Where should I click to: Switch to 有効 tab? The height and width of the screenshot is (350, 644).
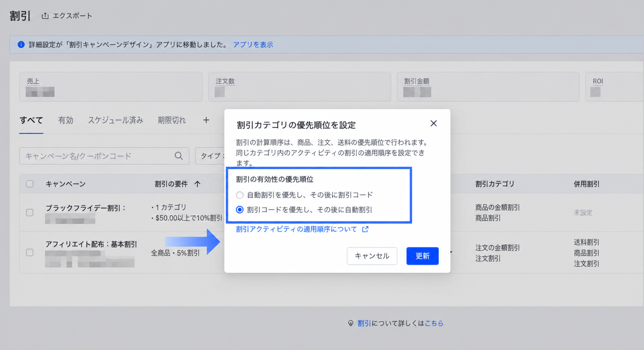(66, 120)
